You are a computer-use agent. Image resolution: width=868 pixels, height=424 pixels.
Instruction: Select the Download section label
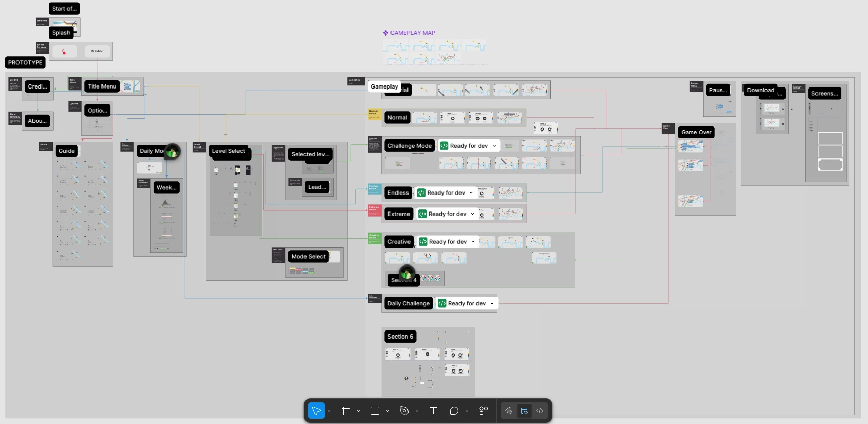pyautogui.click(x=761, y=90)
